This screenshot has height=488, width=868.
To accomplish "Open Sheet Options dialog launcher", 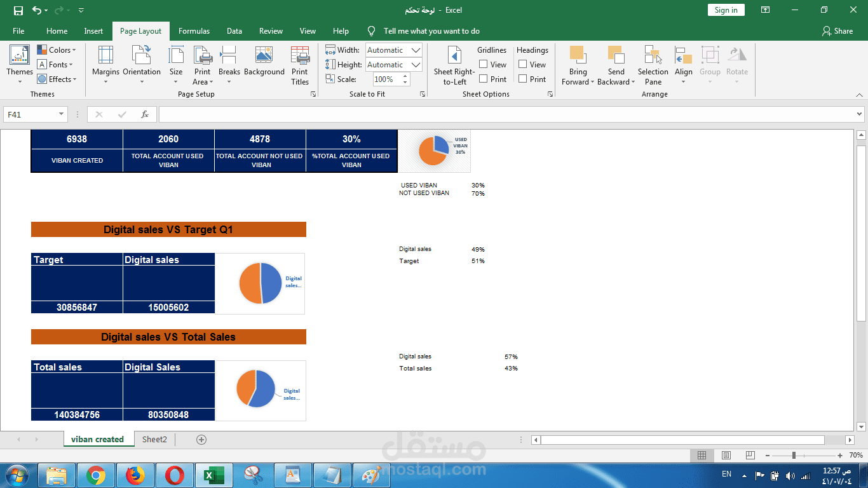I will pyautogui.click(x=550, y=94).
